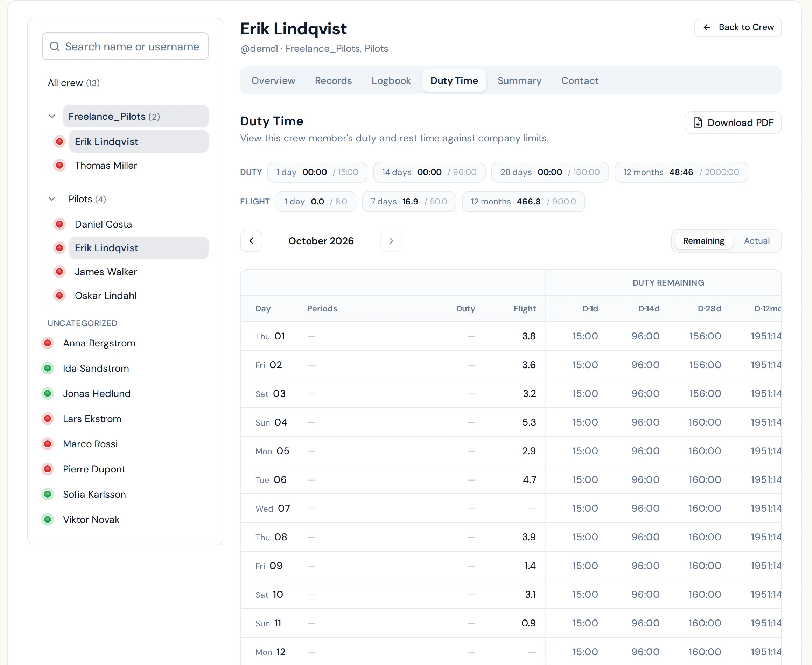Screen dimensions: 812x665
Task: Click the red status dot beside Thomas Miller
Action: pos(59,166)
